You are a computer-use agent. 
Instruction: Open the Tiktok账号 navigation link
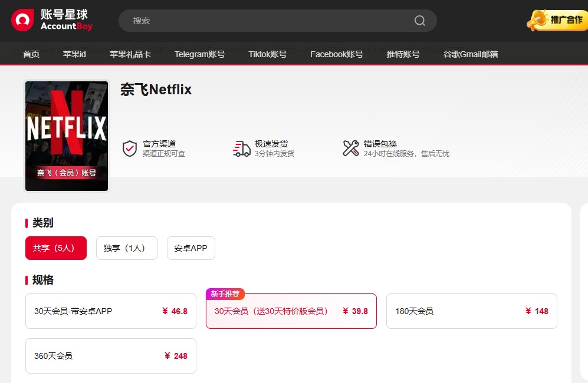[267, 54]
